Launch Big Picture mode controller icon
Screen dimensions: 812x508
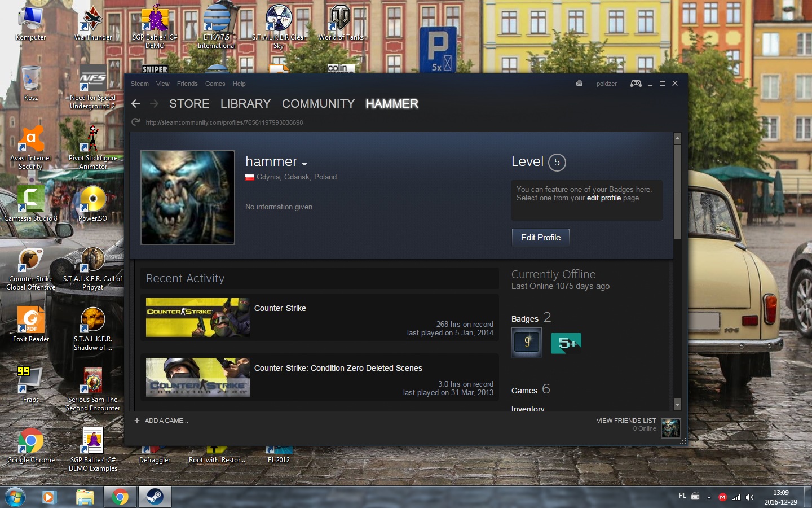pos(636,84)
